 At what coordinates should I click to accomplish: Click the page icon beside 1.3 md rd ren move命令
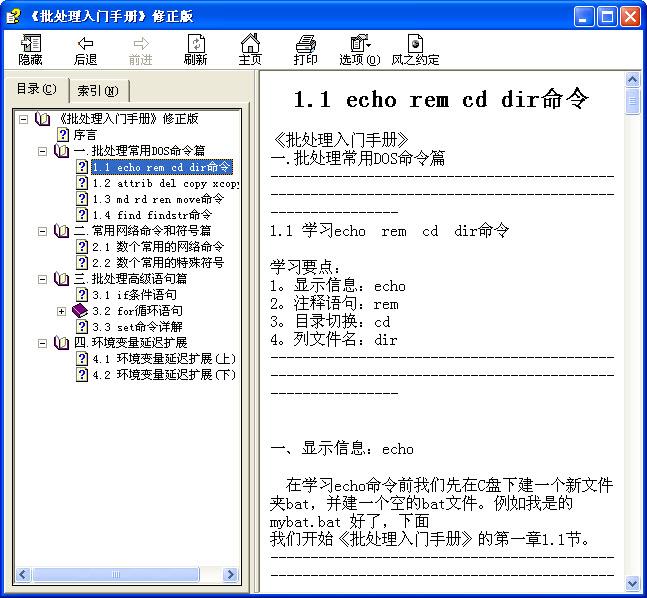tap(82, 199)
